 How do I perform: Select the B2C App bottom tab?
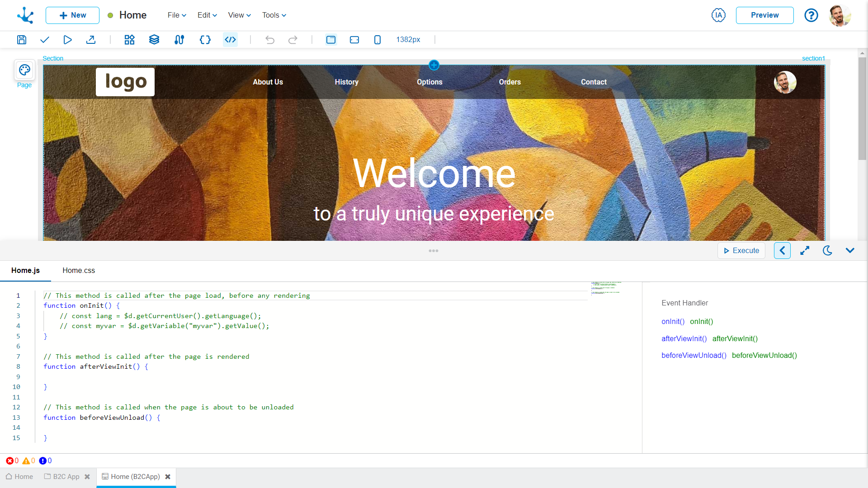click(x=66, y=477)
